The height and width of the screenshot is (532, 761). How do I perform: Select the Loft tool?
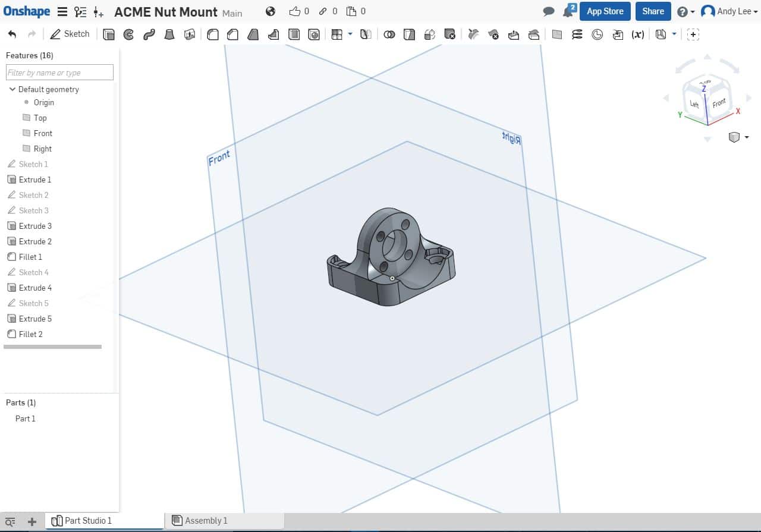coord(169,34)
